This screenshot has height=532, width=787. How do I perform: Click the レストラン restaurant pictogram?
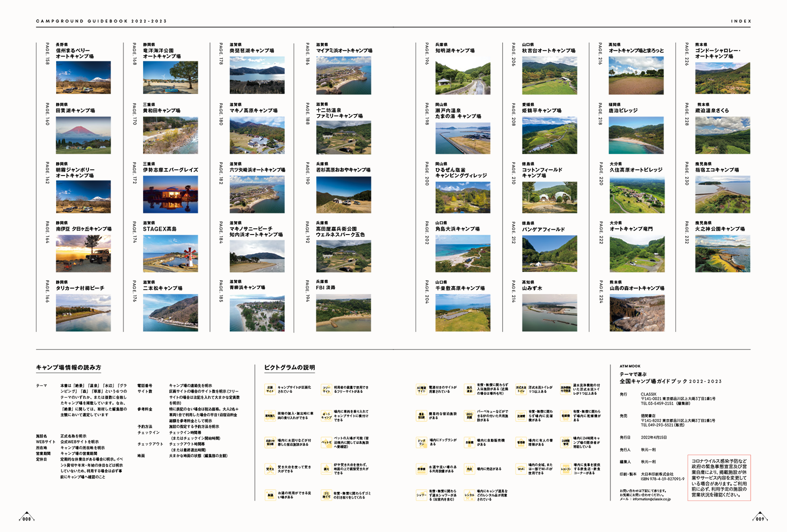566,469
